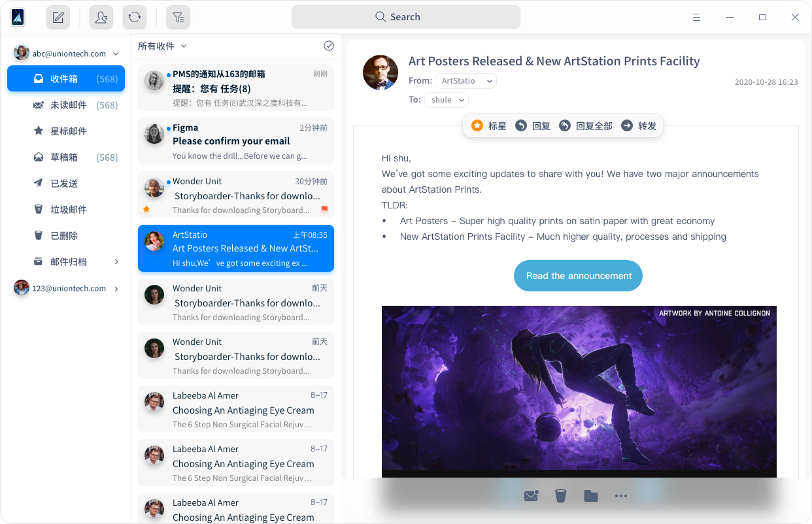Open the selected ArtStatio mail item

236,248
